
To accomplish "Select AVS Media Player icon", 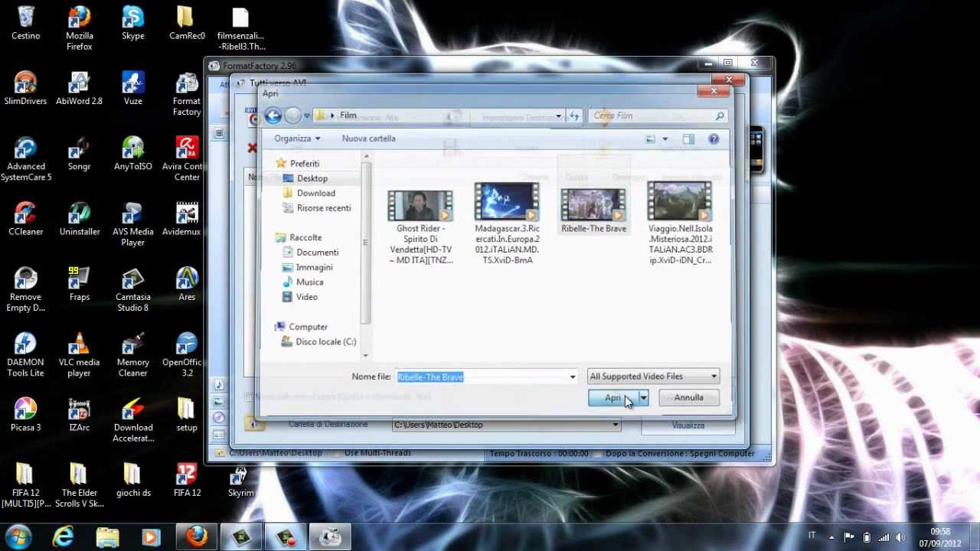I will coord(133,224).
